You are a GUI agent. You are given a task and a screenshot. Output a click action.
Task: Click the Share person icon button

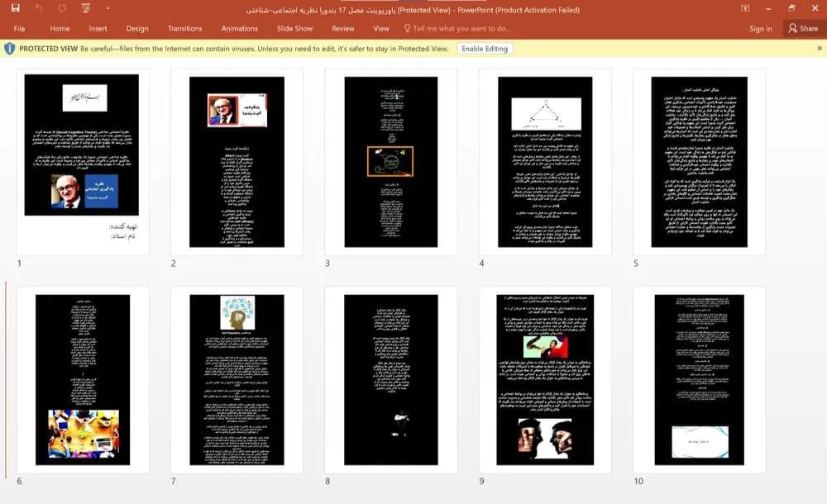click(803, 28)
